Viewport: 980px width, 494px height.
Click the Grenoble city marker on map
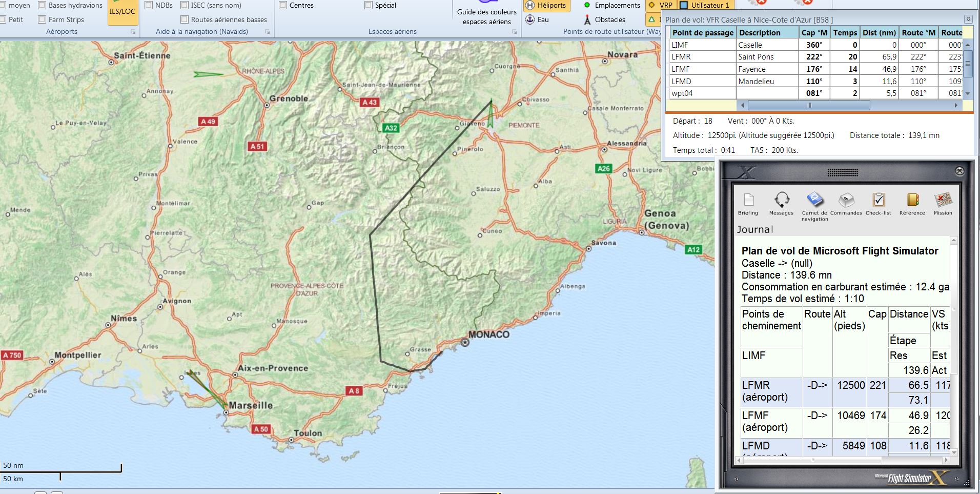coord(267,105)
